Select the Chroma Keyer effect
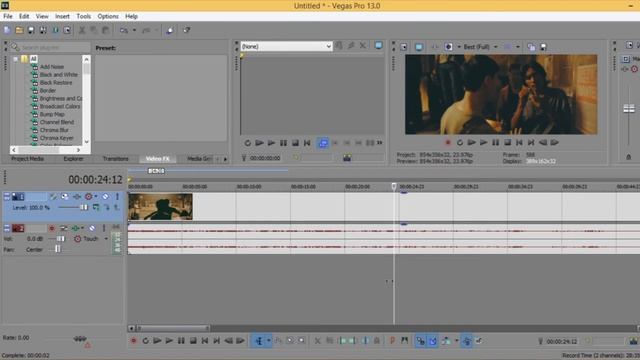Viewport: 640px width, 360px height. coord(56,138)
